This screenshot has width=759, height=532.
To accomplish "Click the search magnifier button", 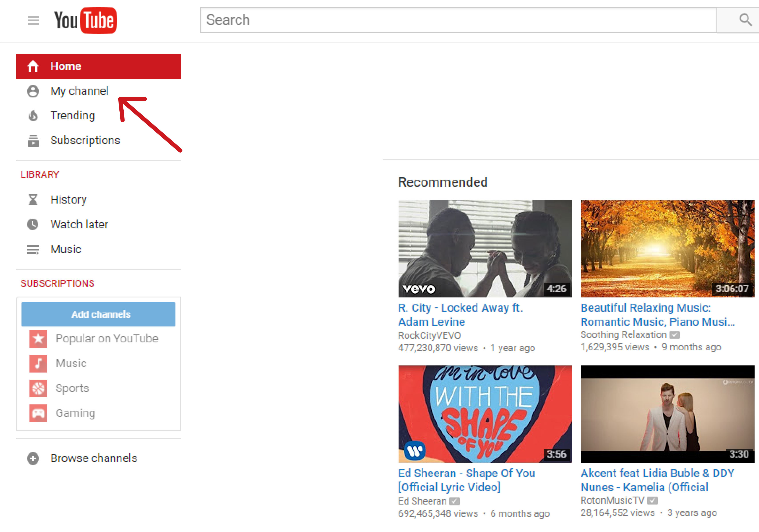I will pyautogui.click(x=745, y=20).
